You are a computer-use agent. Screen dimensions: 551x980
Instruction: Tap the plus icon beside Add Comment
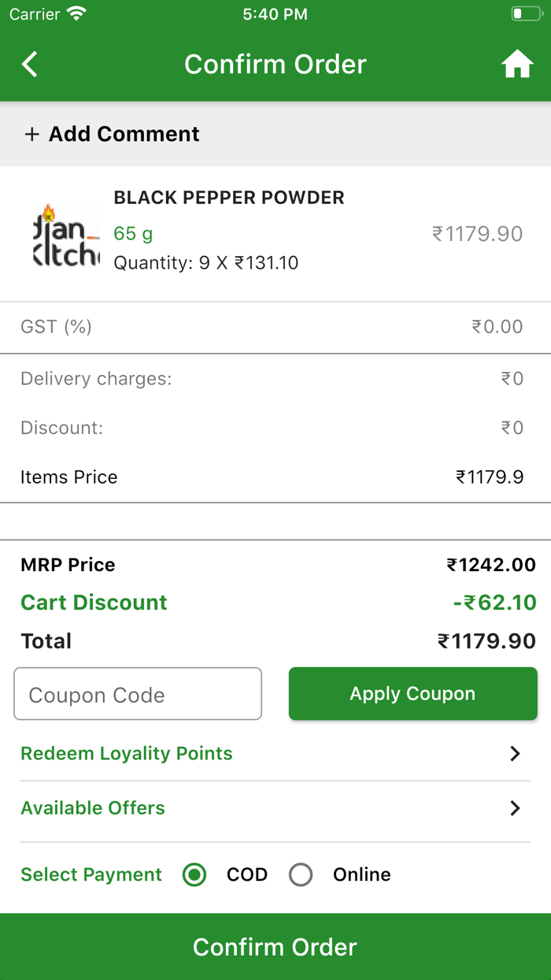[31, 134]
